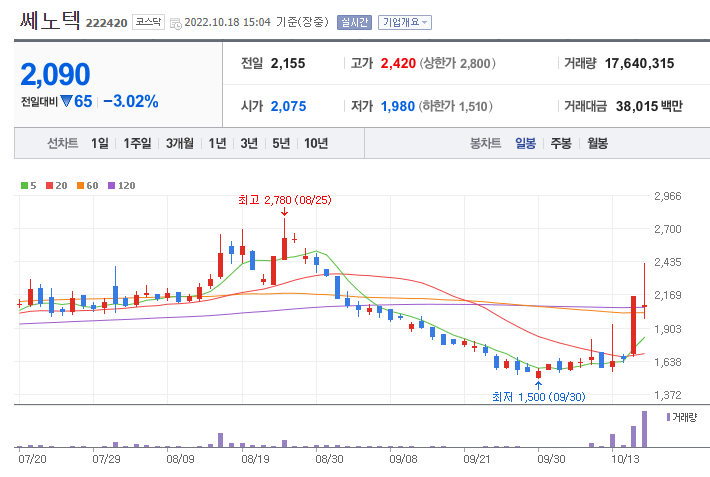Select the 3년 line chart tab
The height and width of the screenshot is (477, 710).
[x=249, y=143]
